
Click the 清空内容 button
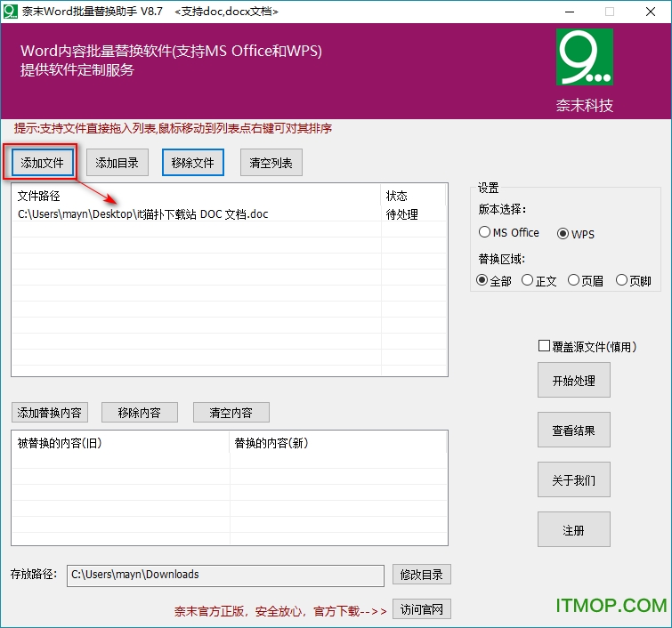[231, 413]
